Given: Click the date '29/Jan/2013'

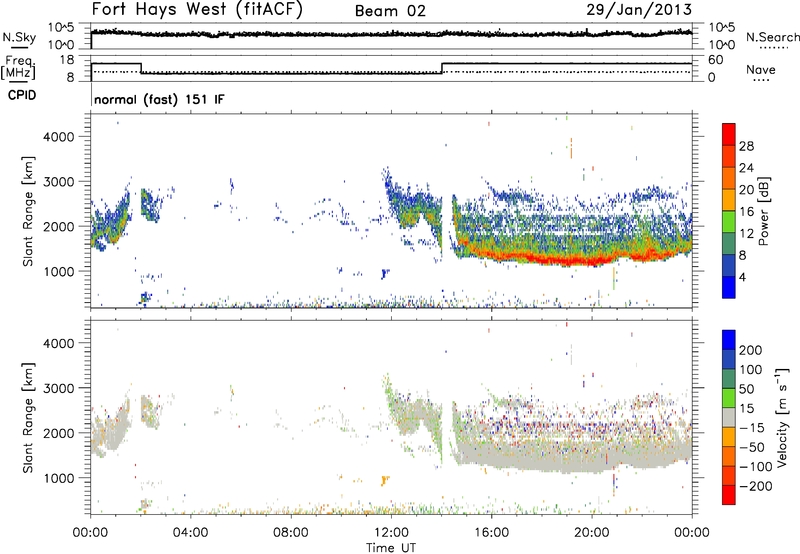Looking at the screenshot, I should [x=639, y=9].
